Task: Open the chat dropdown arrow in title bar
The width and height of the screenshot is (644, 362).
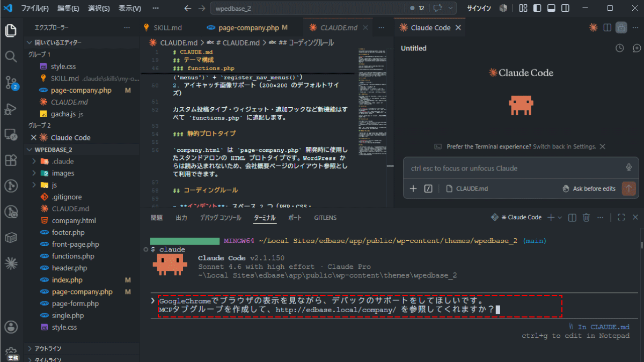Action: point(450,8)
